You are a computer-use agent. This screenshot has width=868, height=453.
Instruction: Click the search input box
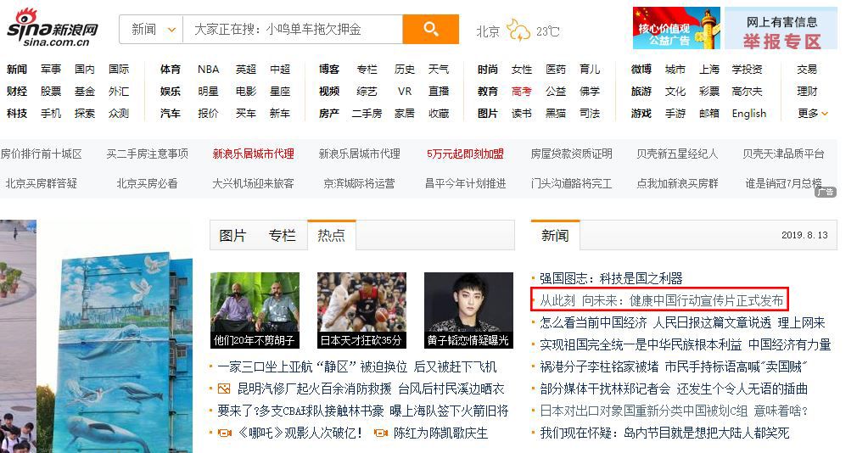(292, 30)
